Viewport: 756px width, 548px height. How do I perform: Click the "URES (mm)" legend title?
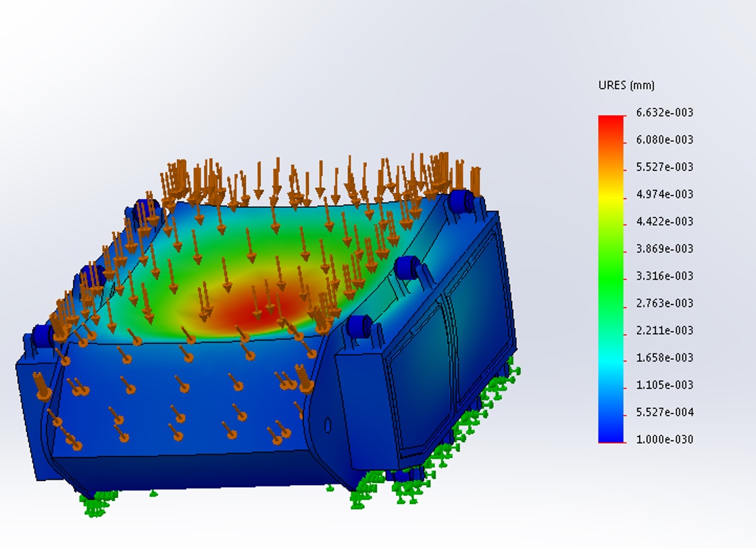626,85
